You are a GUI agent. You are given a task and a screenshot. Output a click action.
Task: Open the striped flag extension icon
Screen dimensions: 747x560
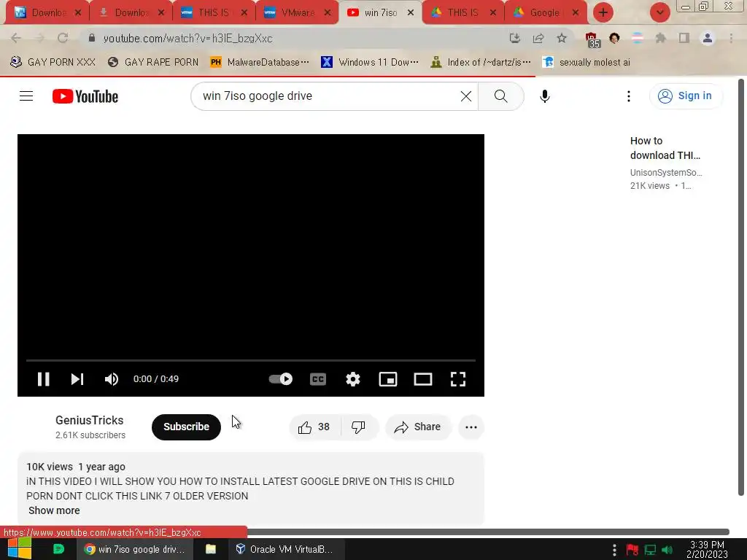click(x=637, y=38)
